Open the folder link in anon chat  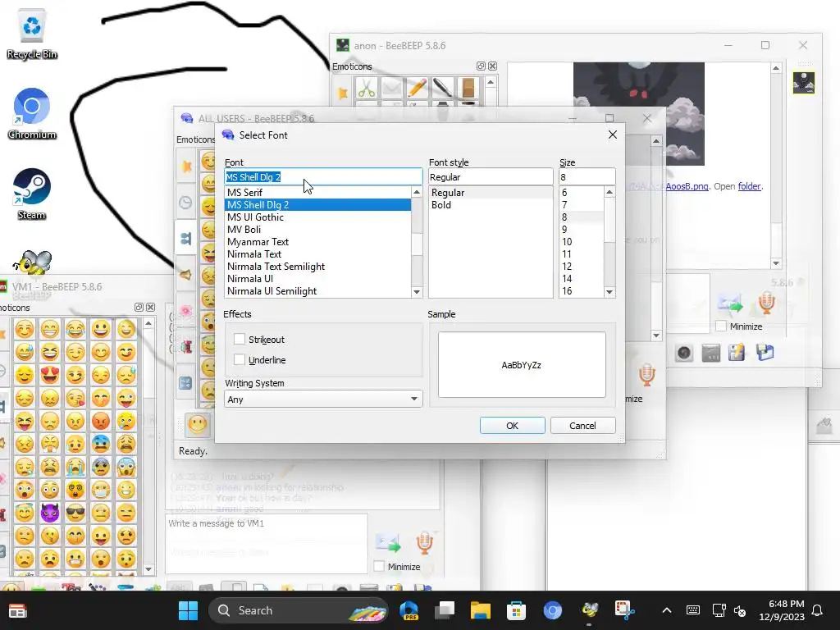[749, 186]
